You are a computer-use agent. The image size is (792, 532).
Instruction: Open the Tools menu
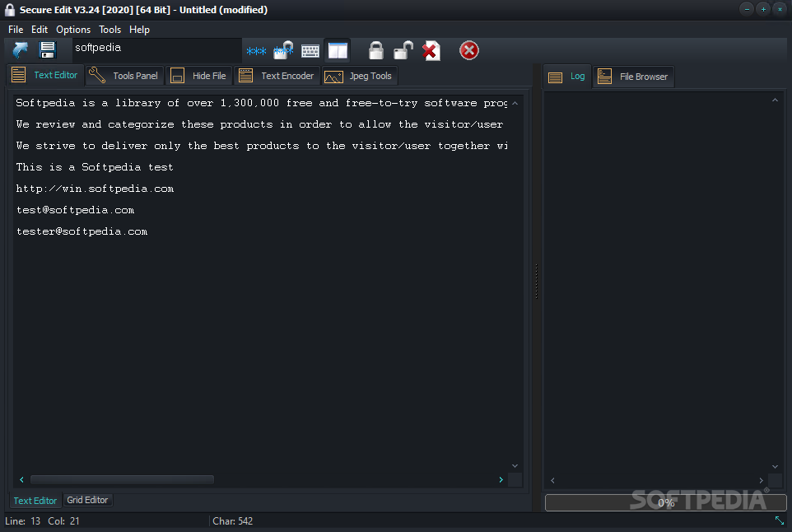click(x=109, y=30)
